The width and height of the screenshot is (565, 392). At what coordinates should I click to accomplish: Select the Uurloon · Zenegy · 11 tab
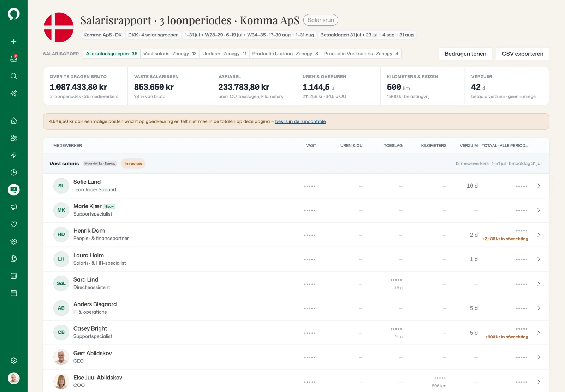[x=224, y=54]
